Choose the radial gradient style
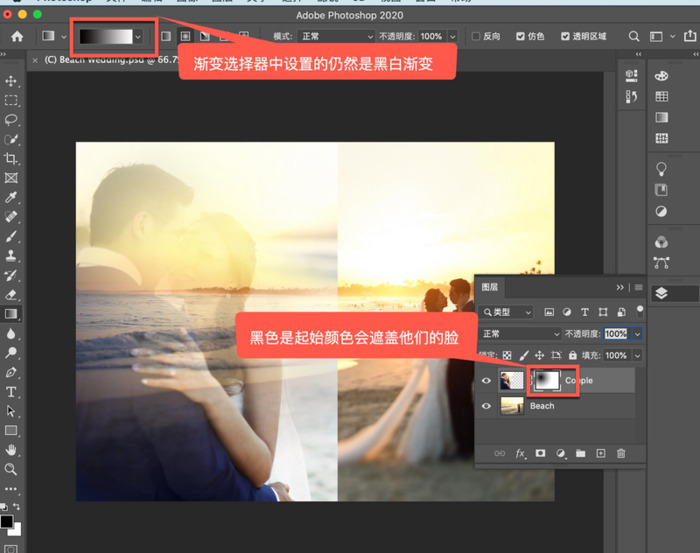This screenshot has height=553, width=700. tap(185, 36)
